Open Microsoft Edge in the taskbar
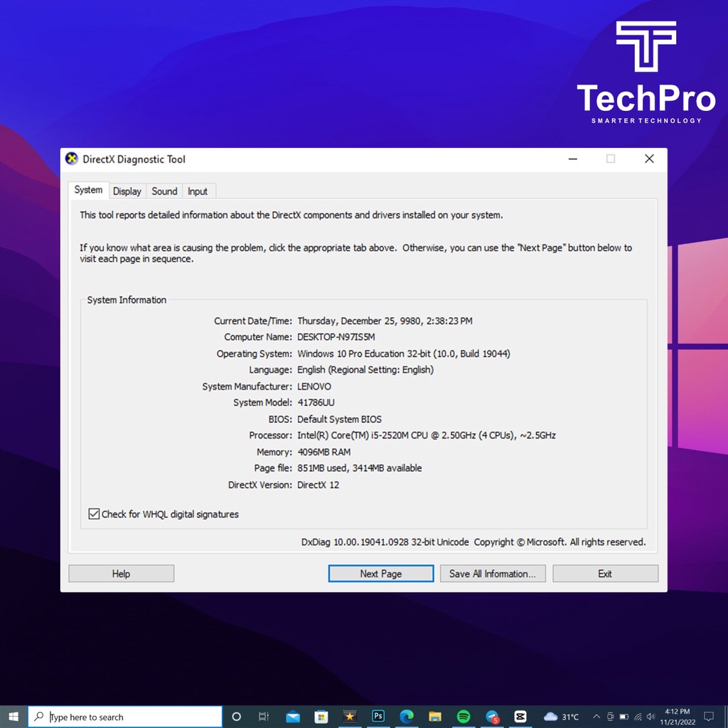 [x=407, y=717]
